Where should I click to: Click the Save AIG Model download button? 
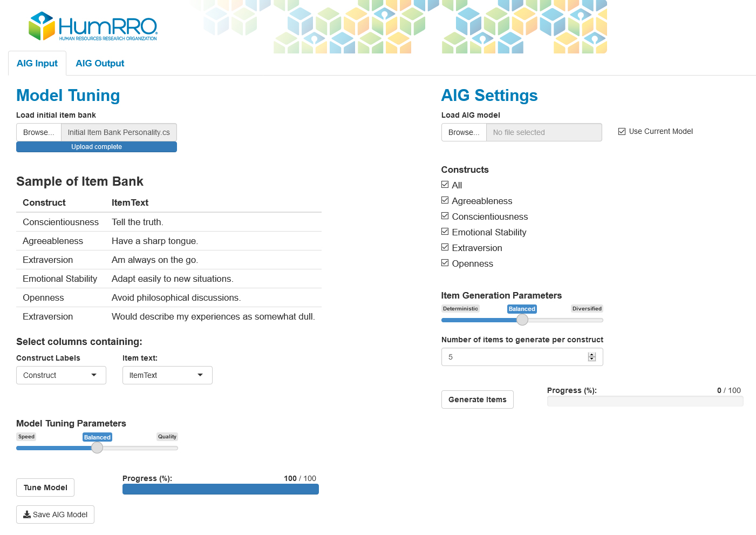(x=55, y=514)
